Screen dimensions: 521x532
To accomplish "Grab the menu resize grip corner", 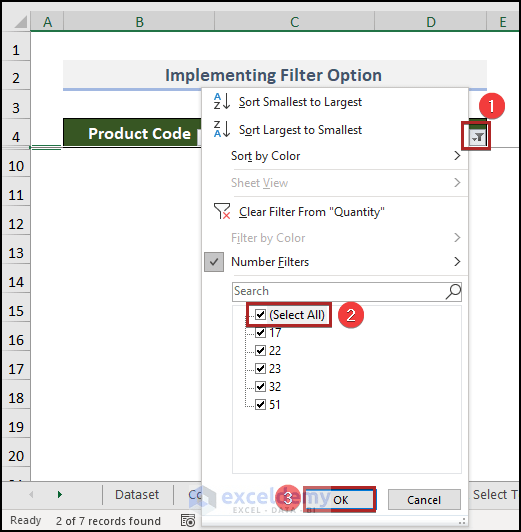I will (462, 521).
